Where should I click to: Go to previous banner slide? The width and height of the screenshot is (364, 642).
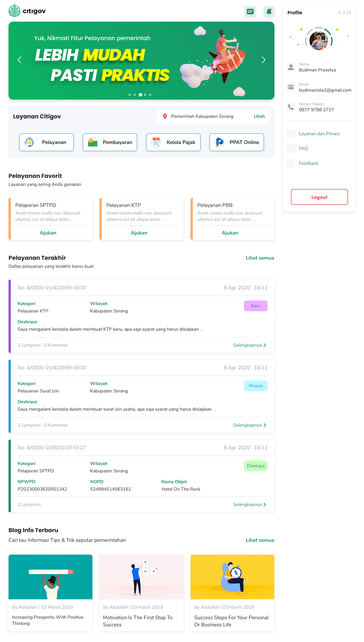point(19,60)
